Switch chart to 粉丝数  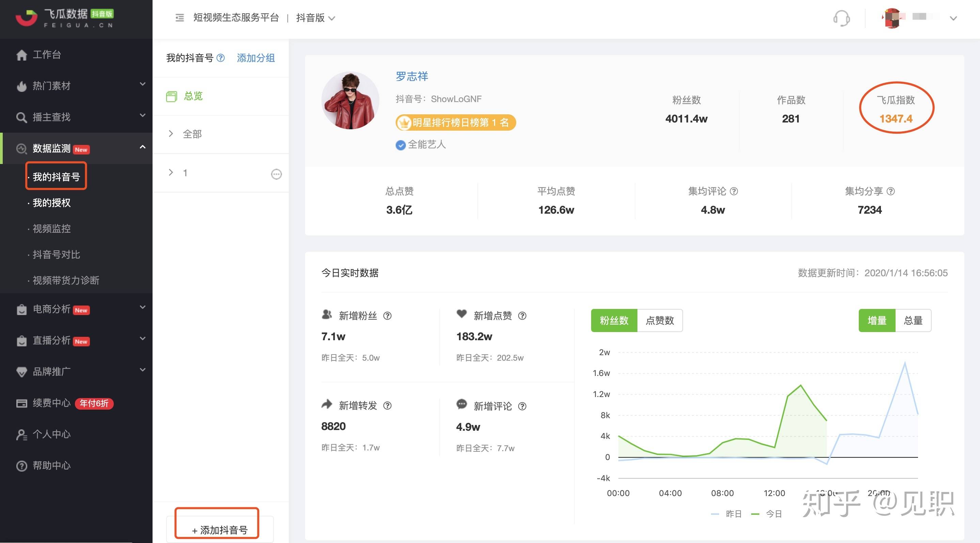614,320
